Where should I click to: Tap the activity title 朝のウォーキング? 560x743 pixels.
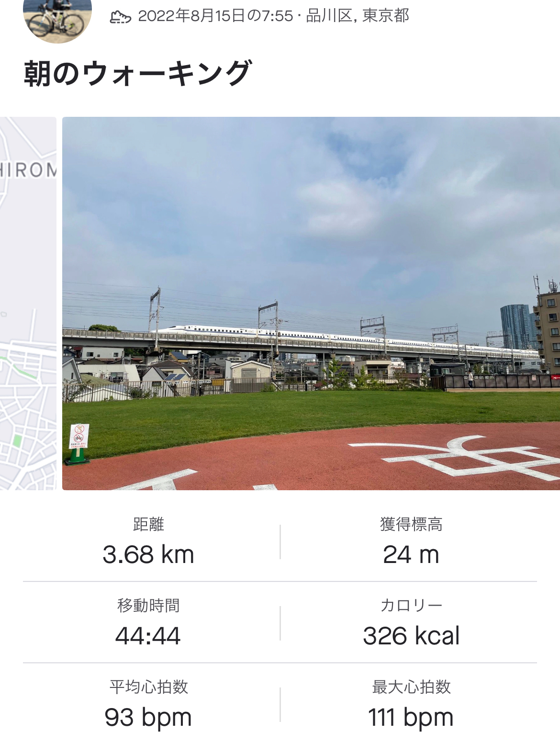pos(137,74)
